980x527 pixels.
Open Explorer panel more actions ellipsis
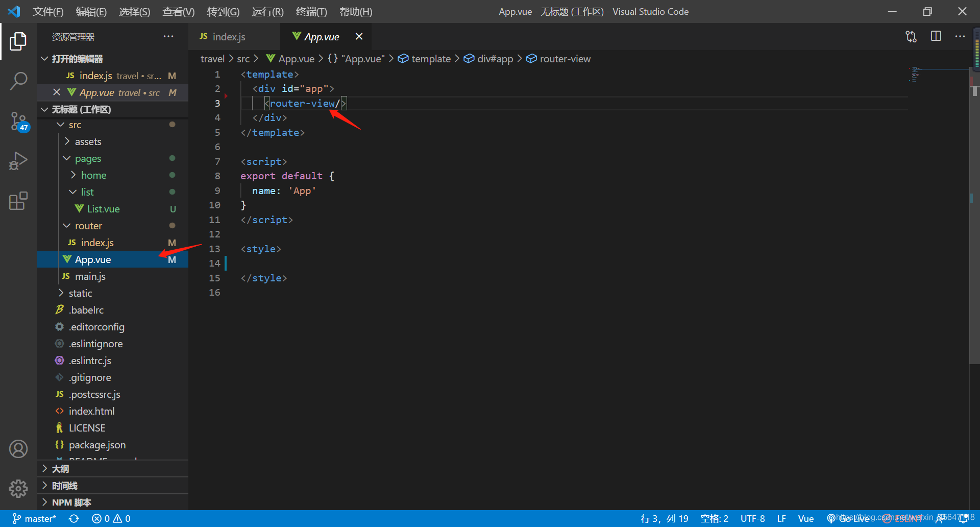coord(168,36)
